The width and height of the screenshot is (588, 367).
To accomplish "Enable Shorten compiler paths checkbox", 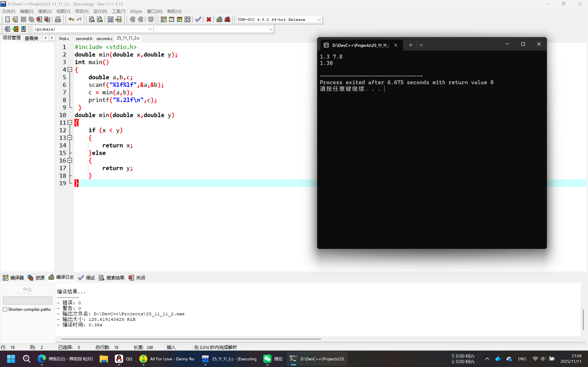I will [5, 309].
